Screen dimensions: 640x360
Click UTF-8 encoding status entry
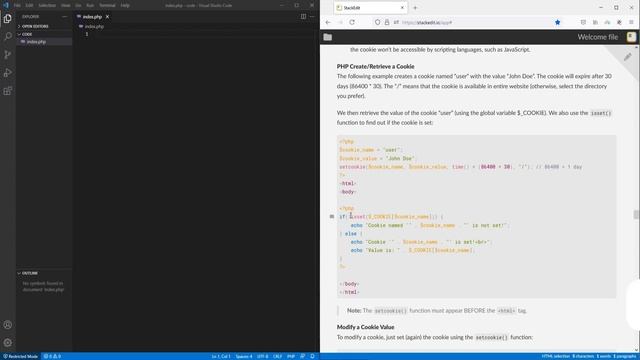click(262, 356)
